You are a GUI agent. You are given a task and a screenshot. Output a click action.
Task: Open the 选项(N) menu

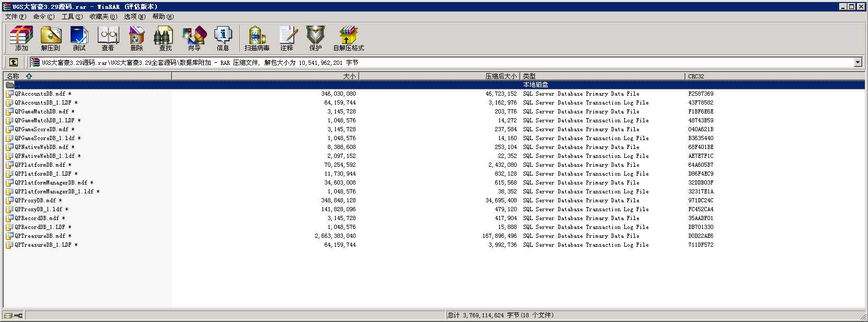point(135,17)
